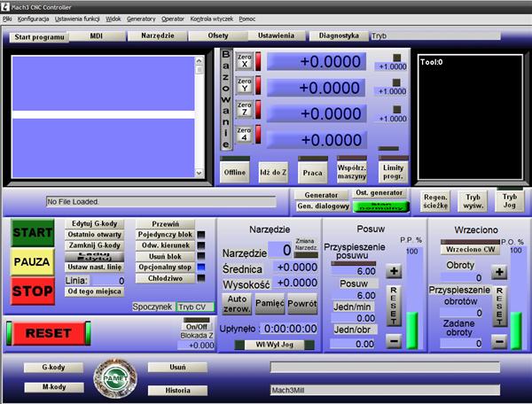Reset feed rate override

pyautogui.click(x=394, y=306)
